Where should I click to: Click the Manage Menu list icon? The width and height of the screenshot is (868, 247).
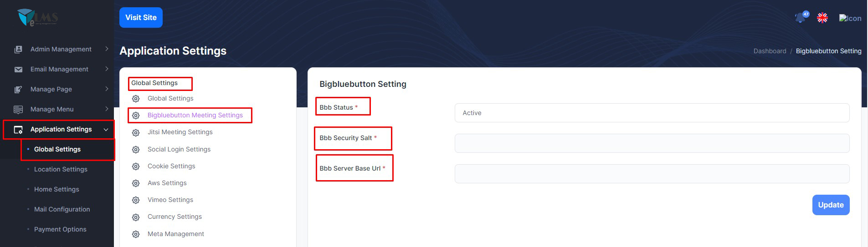coord(18,109)
